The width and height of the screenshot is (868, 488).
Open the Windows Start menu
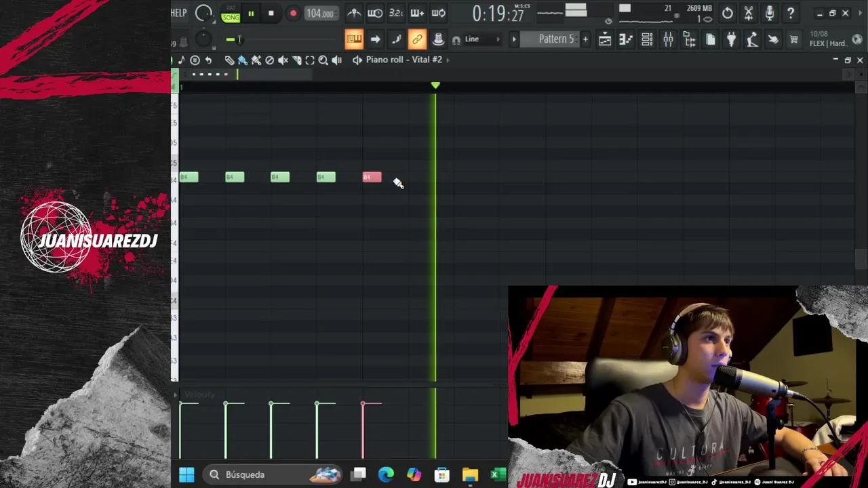[x=186, y=474]
